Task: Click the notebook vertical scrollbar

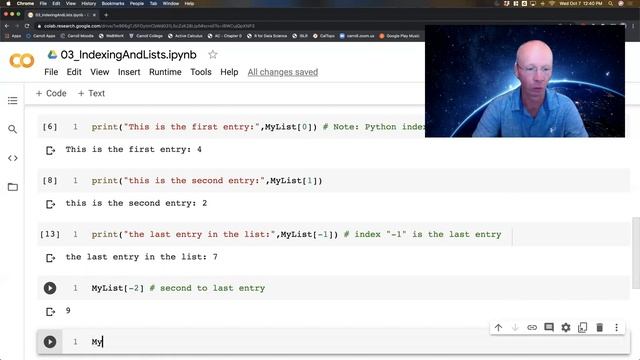Action: coord(636,252)
